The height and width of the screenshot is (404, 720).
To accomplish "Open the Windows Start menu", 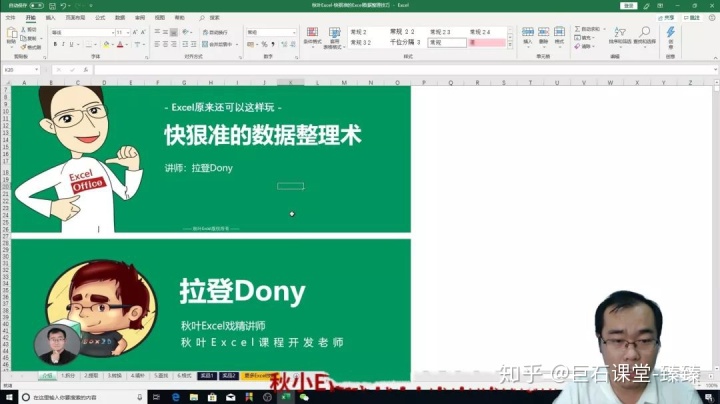I will pos(9,397).
